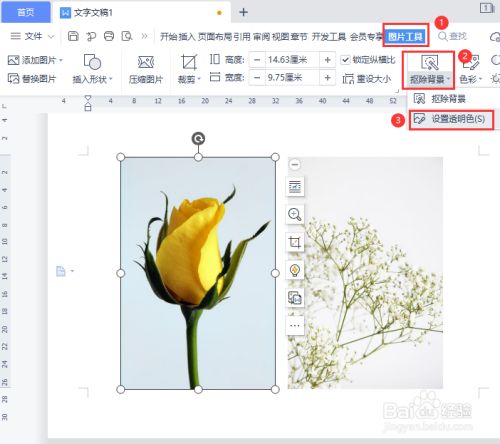Expand the 色彩 dropdown arrow

tap(480, 79)
